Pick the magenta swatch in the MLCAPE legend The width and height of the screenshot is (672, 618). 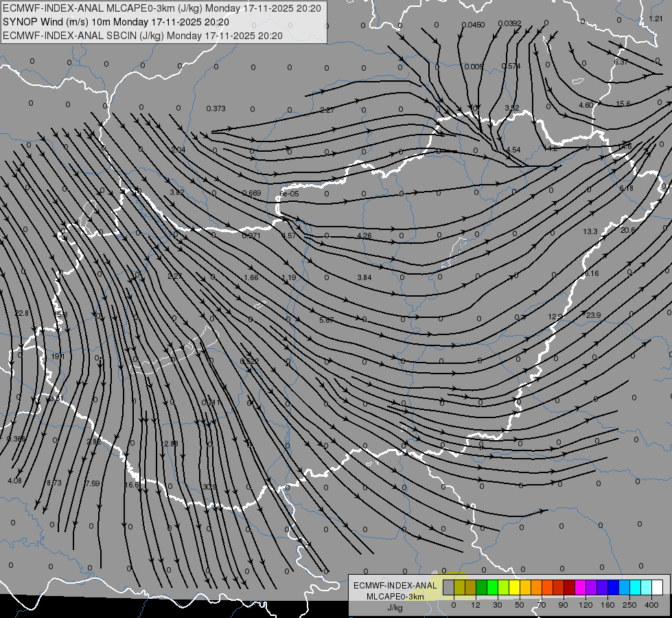tap(580, 588)
